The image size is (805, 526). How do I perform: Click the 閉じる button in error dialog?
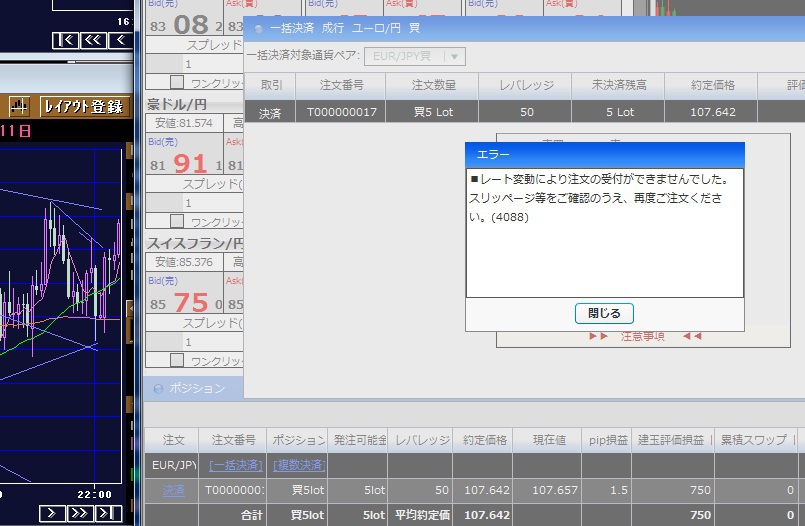604,313
